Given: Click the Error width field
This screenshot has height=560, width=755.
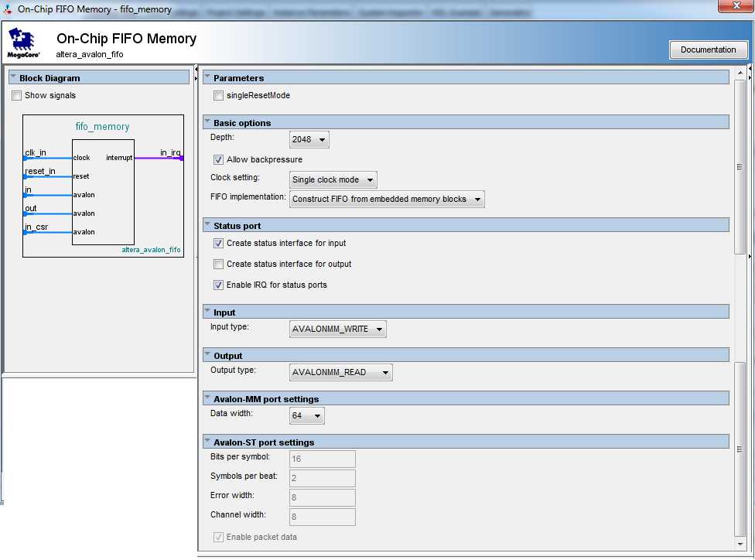Looking at the screenshot, I should 322,497.
